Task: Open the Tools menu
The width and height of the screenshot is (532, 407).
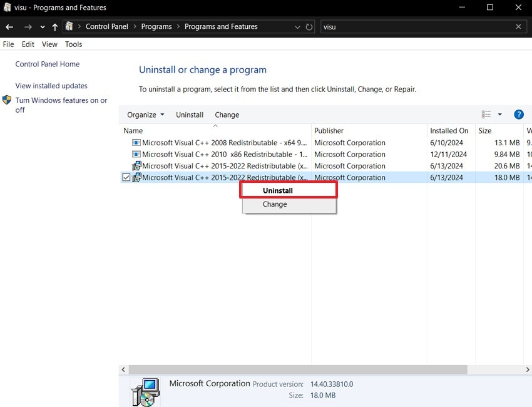Action: coord(73,44)
